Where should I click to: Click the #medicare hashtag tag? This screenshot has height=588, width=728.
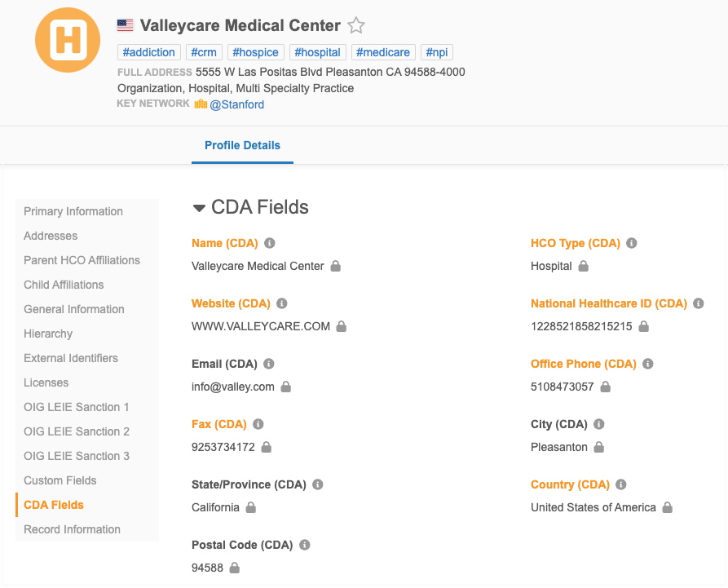(383, 52)
